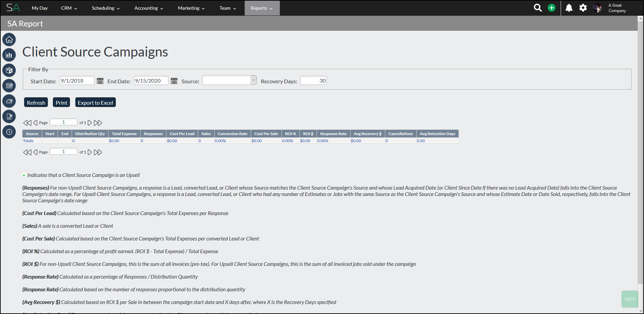The width and height of the screenshot is (644, 314).
Task: Select the bar chart reports icon
Action: click(x=9, y=55)
